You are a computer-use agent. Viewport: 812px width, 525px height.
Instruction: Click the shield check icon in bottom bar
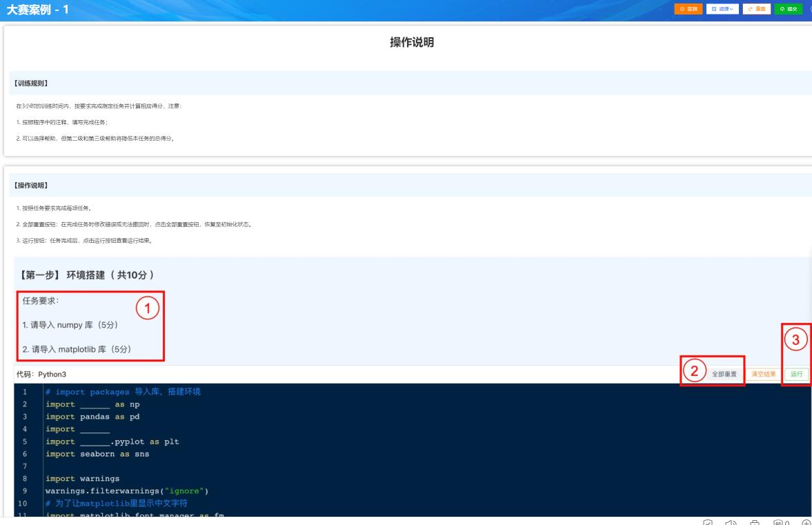[x=707, y=522]
